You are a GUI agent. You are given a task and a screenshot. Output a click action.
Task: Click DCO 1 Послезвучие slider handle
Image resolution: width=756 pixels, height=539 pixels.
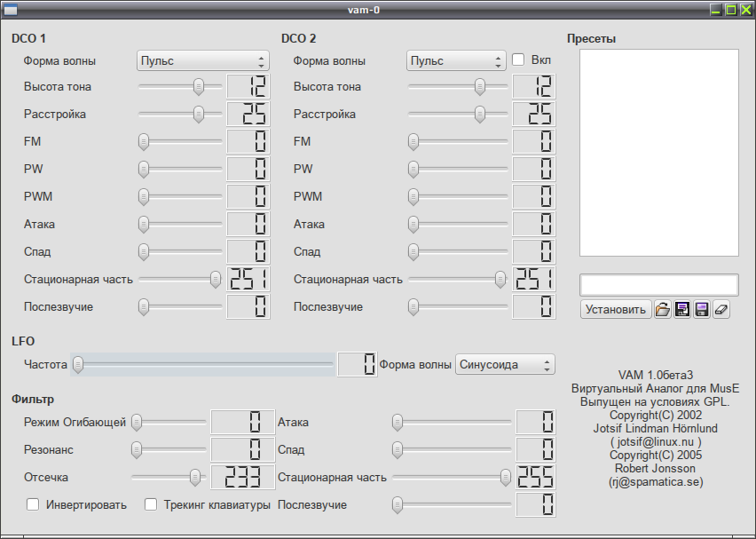[144, 307]
